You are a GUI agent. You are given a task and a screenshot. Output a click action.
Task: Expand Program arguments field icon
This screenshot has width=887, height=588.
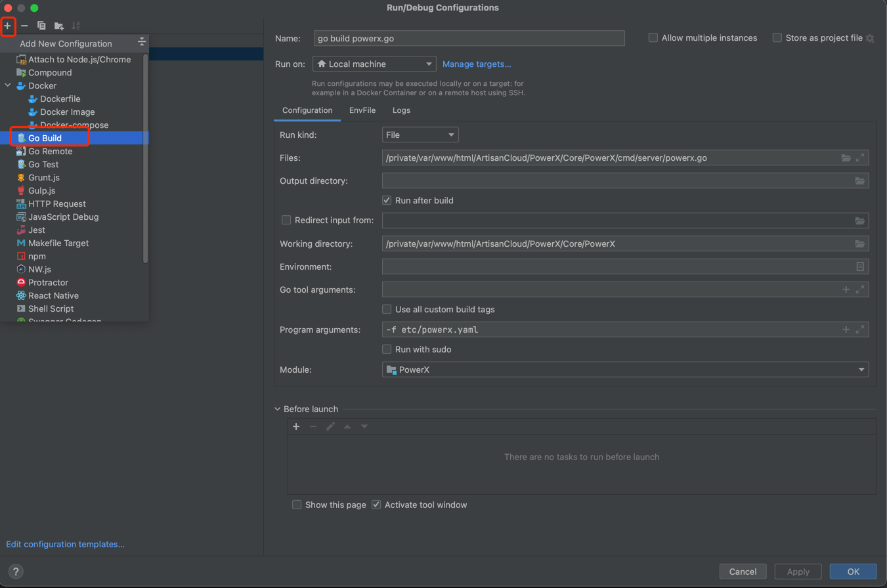click(860, 329)
